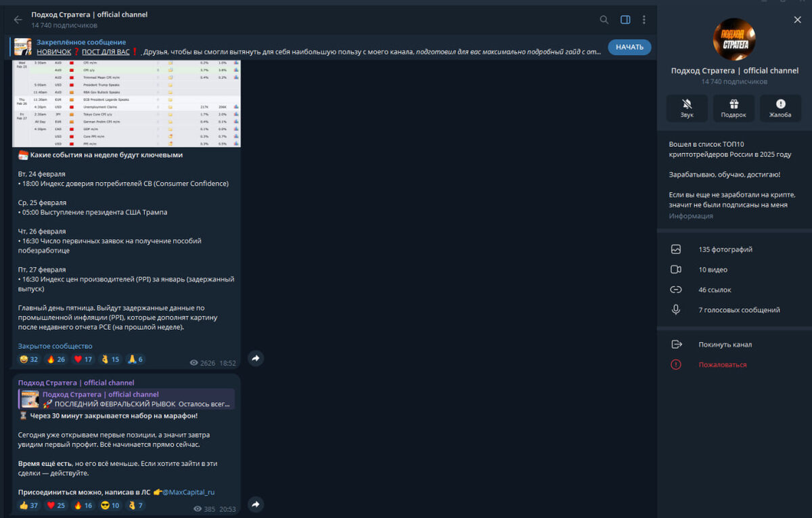Click views count 2626 on first post
The height and width of the screenshot is (518, 812).
pos(202,364)
